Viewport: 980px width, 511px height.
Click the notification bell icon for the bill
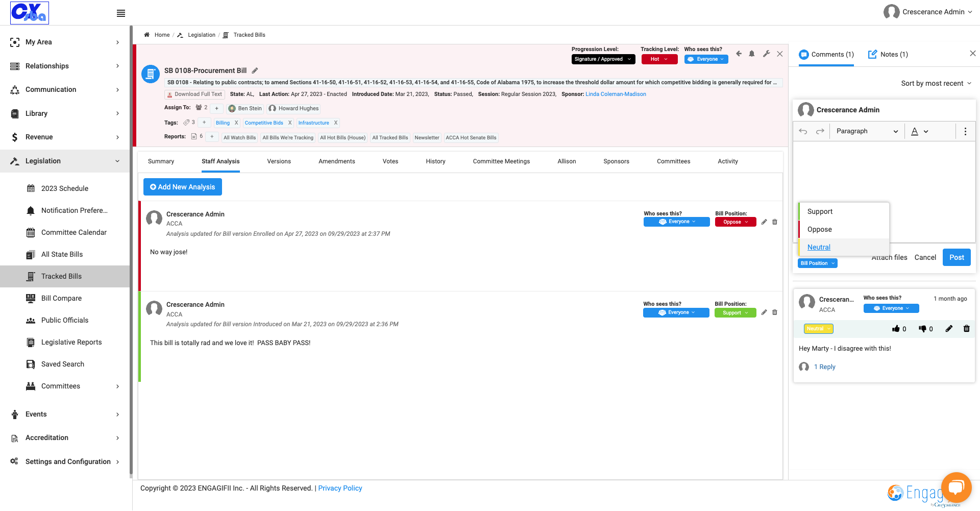click(752, 54)
